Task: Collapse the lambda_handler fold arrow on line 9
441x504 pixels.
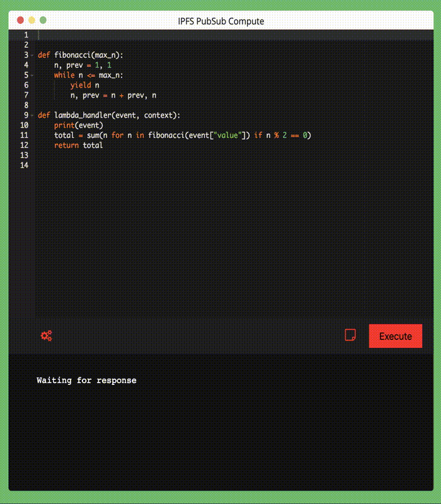Action: pyautogui.click(x=32, y=115)
